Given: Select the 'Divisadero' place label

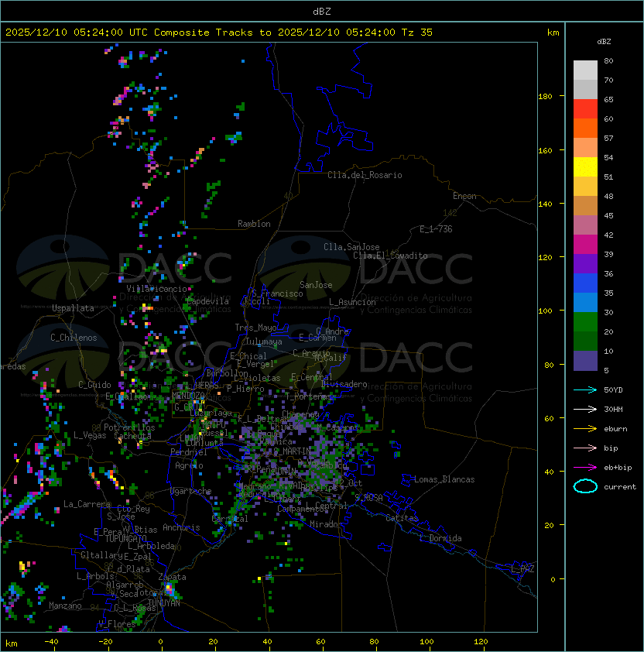Looking at the screenshot, I should click(344, 384).
